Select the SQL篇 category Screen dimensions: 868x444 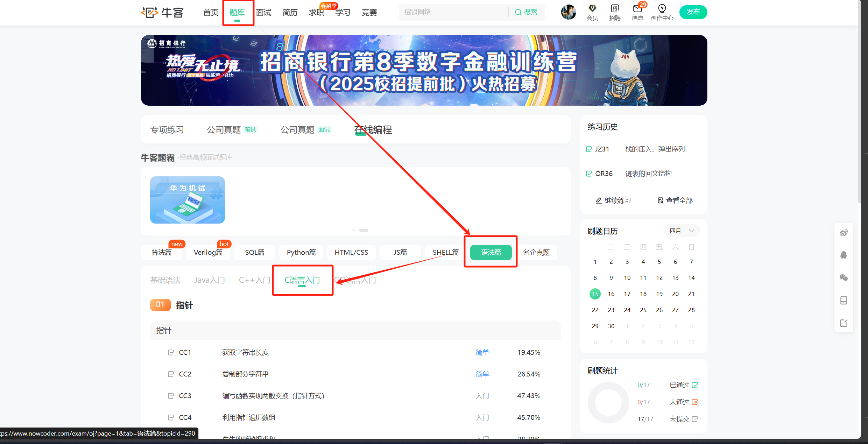click(255, 252)
